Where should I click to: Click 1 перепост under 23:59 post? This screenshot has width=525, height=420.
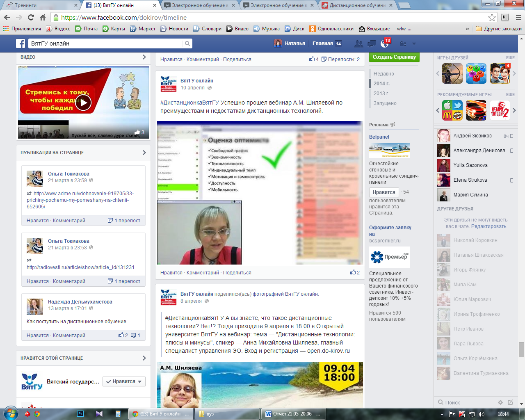(x=124, y=221)
